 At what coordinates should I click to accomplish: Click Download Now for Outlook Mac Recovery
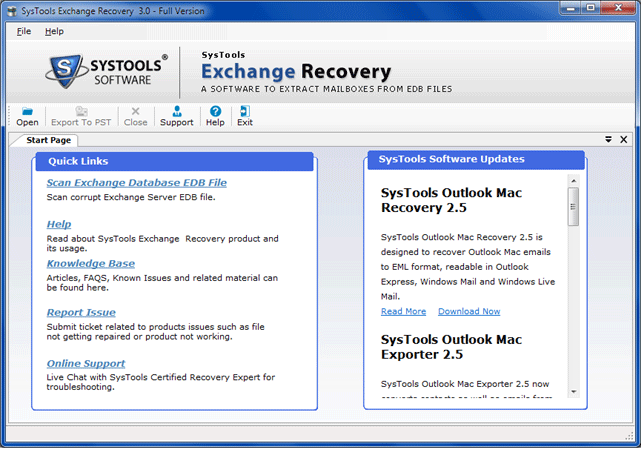point(469,311)
